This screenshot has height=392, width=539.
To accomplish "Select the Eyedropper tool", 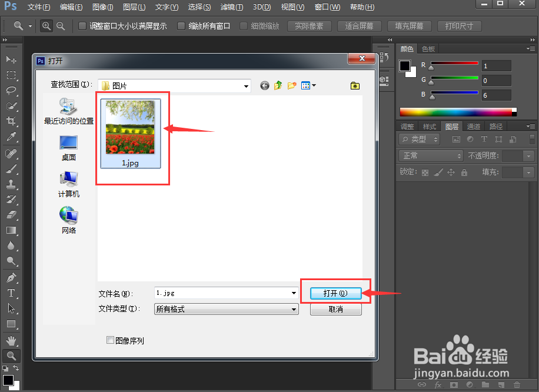I will coord(11,137).
